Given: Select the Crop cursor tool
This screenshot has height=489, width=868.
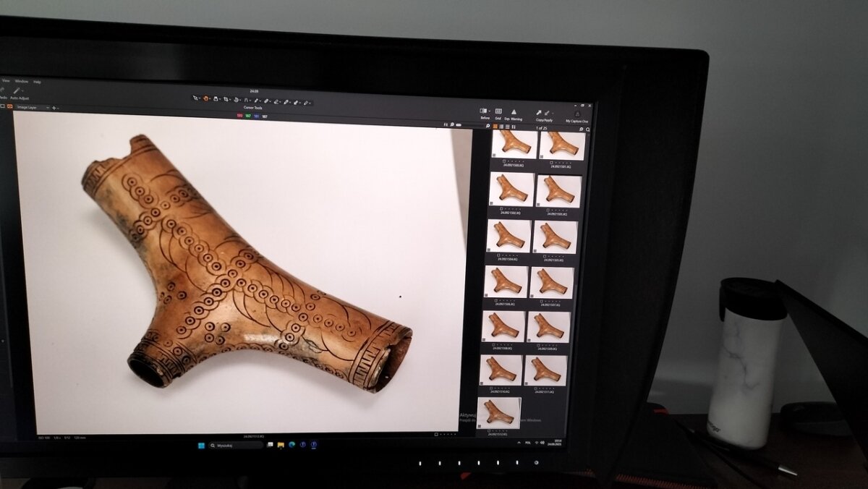Looking at the screenshot, I should click(x=226, y=99).
